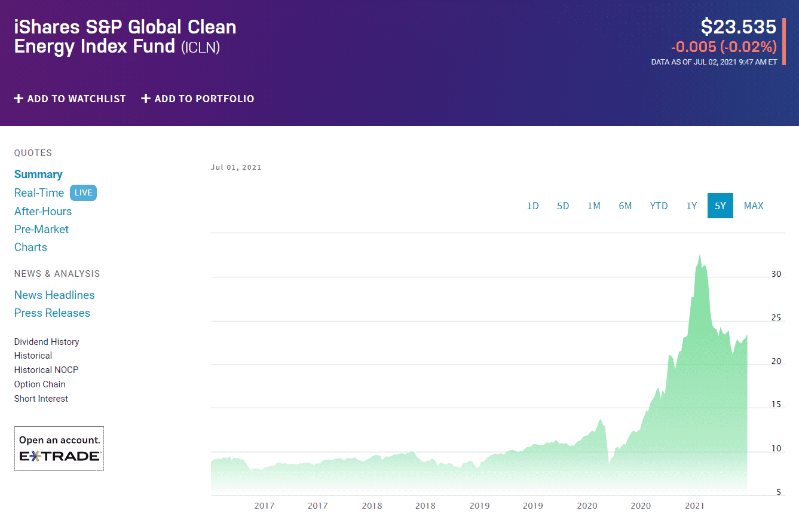Open Real-Time quotes link
Screen dimensions: 799x532
click(39, 192)
